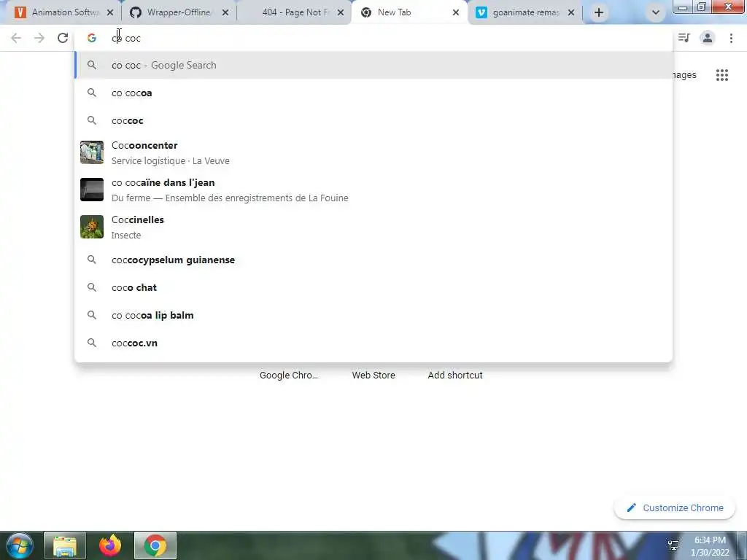Click the search icon beside 'coco chat'
Screen dimensions: 747x560
[x=92, y=287]
